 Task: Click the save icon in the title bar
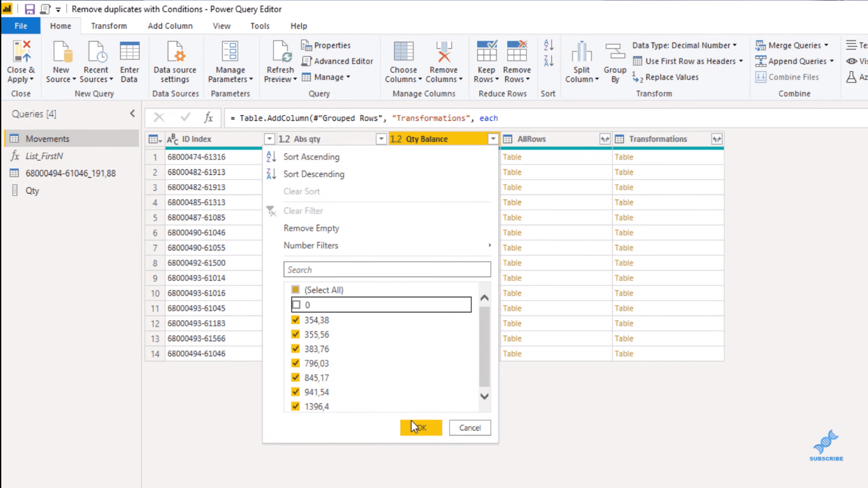[x=29, y=10]
